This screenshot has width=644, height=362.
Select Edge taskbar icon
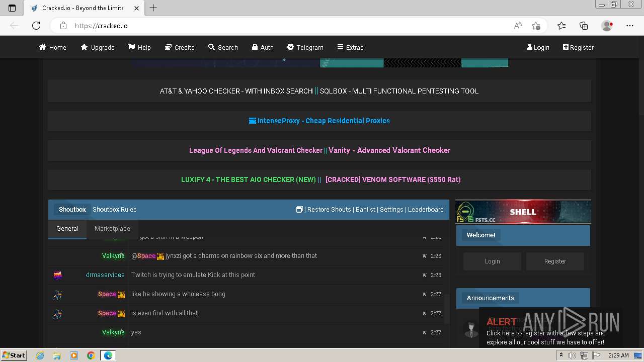coord(108,355)
